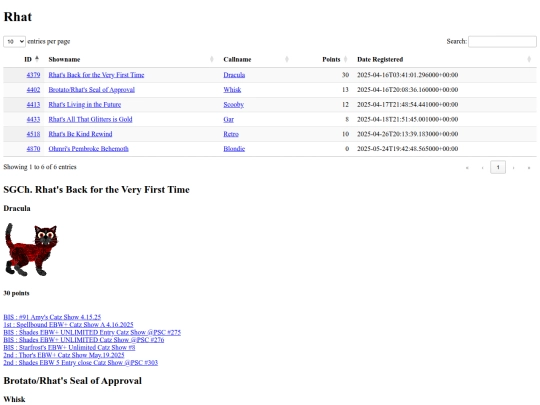Click the Scooby callname link
The height and width of the screenshot is (405, 540).
point(233,104)
